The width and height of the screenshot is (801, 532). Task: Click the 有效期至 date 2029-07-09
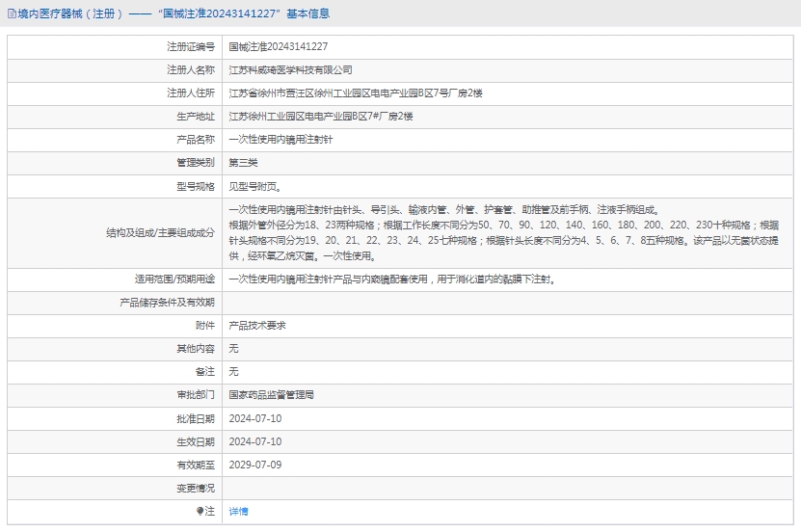tap(255, 465)
